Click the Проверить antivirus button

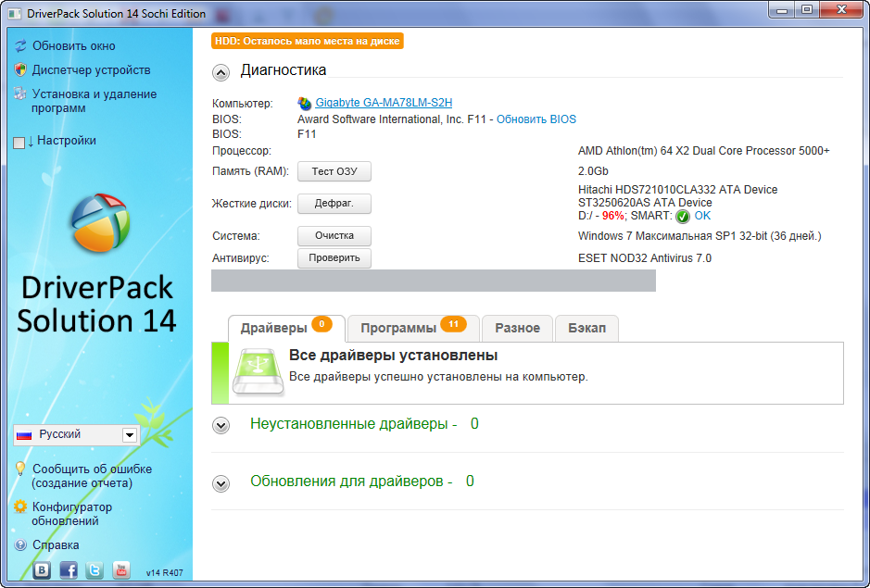pos(334,258)
